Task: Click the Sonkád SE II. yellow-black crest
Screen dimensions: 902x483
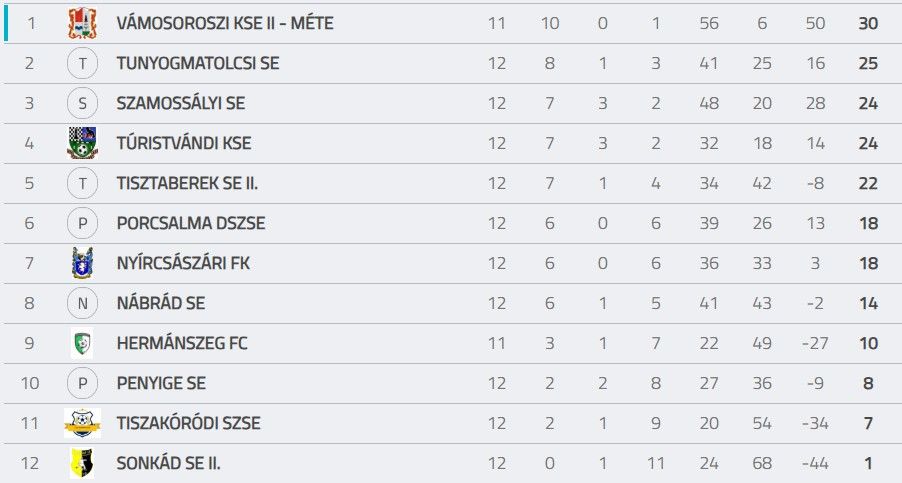Action: click(82, 463)
